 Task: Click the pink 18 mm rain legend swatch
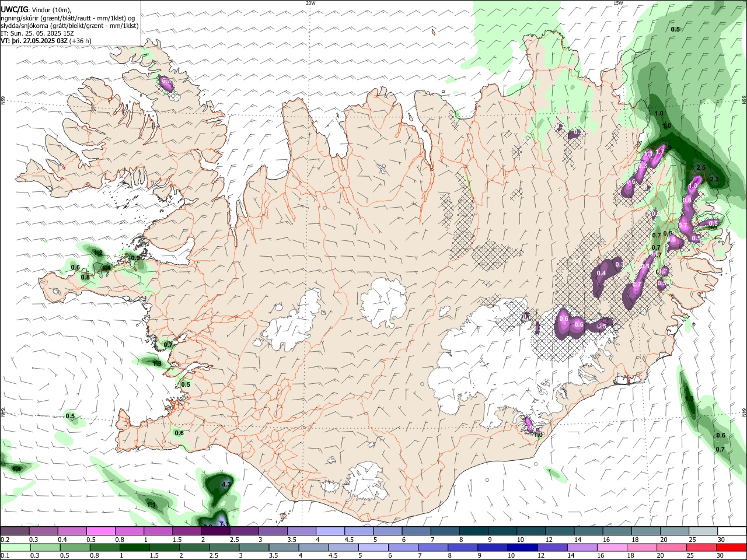[642, 547]
